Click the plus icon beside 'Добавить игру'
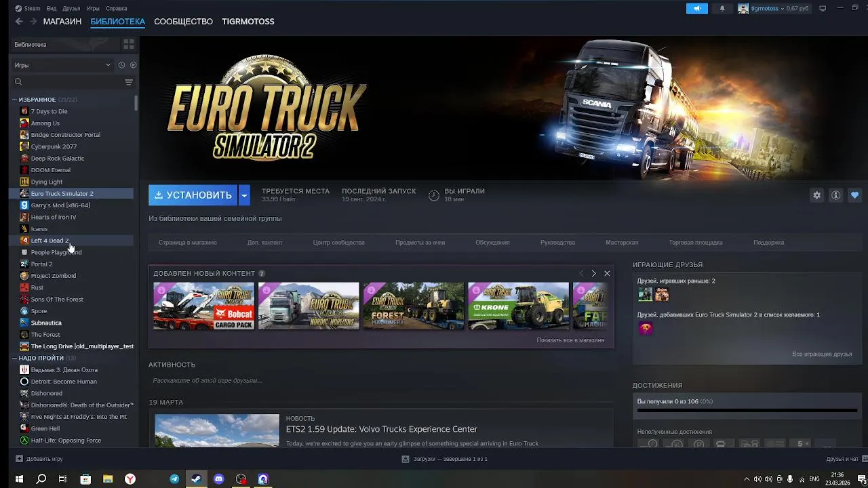 19,459
